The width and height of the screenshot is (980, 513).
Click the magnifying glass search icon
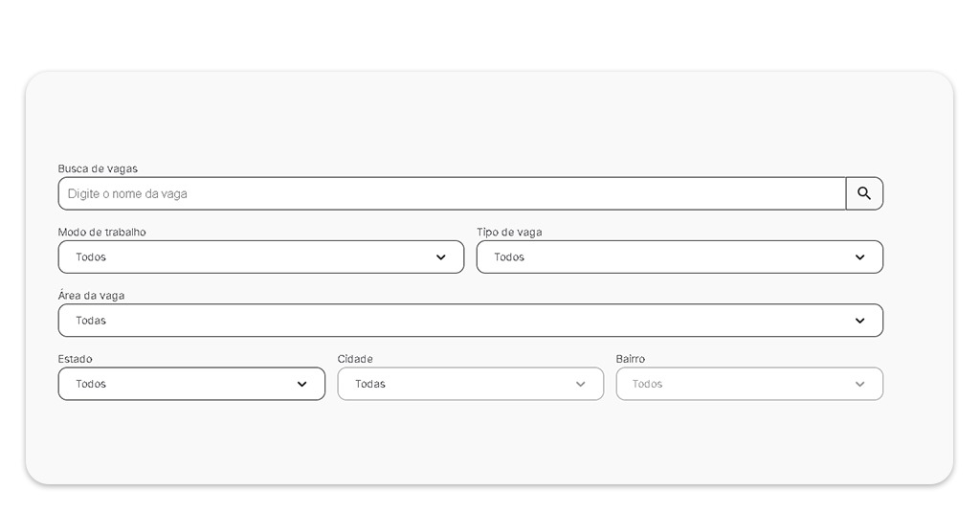[x=864, y=193]
